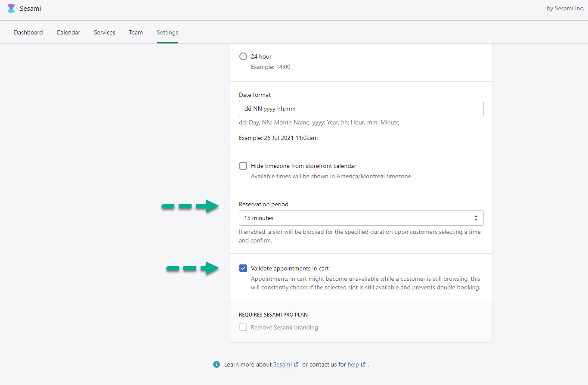Click the America/Montreal timezone description text
Image resolution: width=588 pixels, height=385 pixels.
[x=331, y=176]
